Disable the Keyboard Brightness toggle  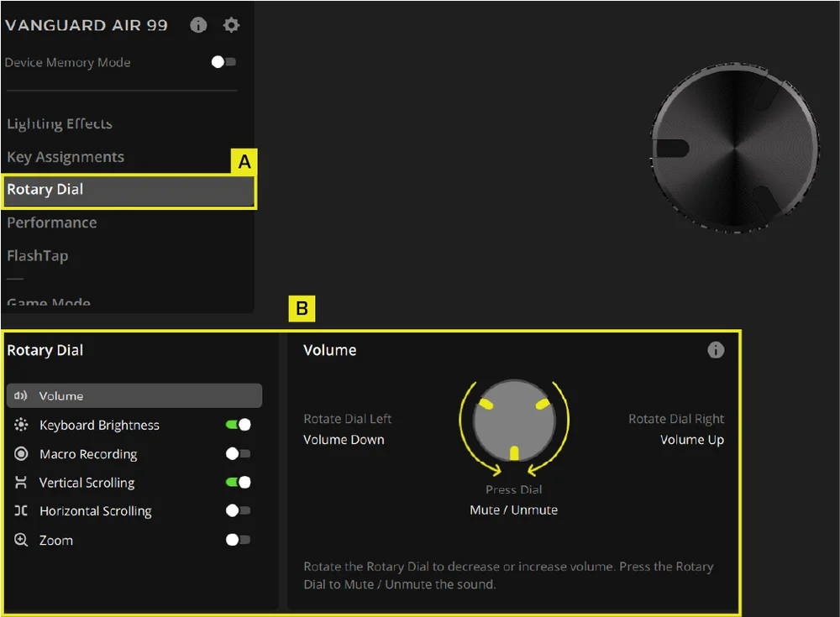pyautogui.click(x=239, y=425)
